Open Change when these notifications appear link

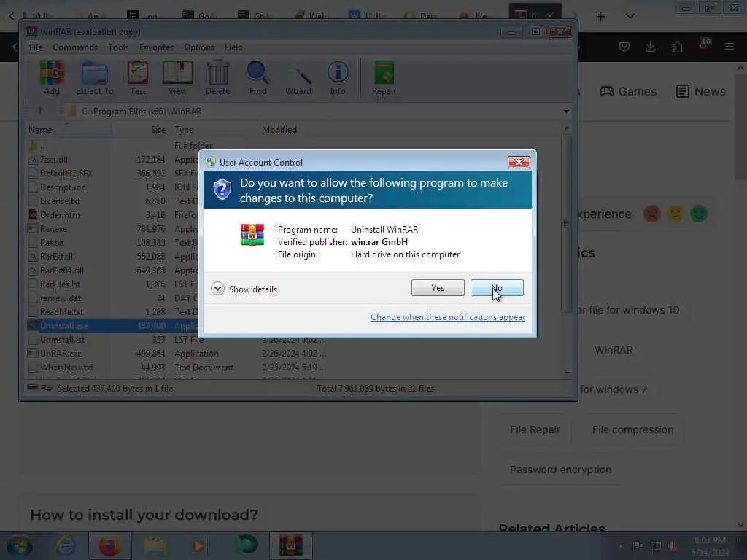(x=448, y=317)
